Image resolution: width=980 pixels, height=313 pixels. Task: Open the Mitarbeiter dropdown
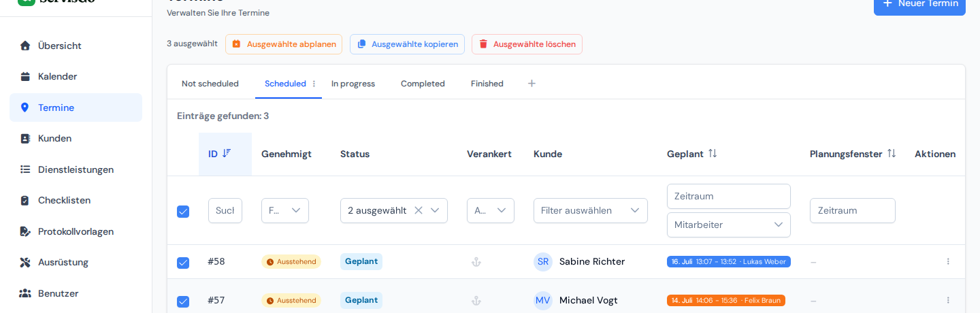coord(729,225)
